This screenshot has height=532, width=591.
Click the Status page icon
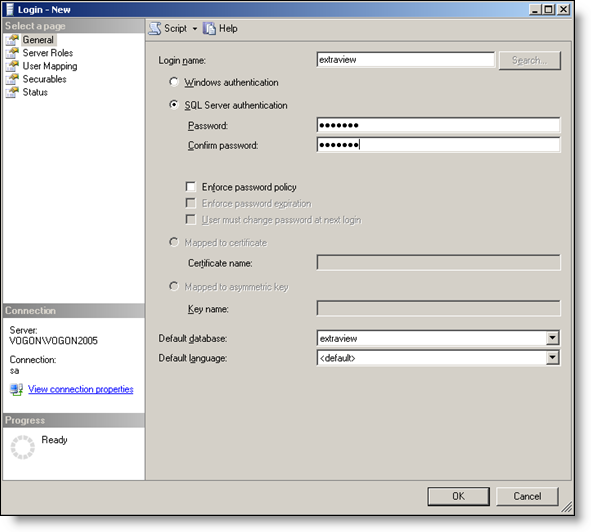pyautogui.click(x=12, y=92)
